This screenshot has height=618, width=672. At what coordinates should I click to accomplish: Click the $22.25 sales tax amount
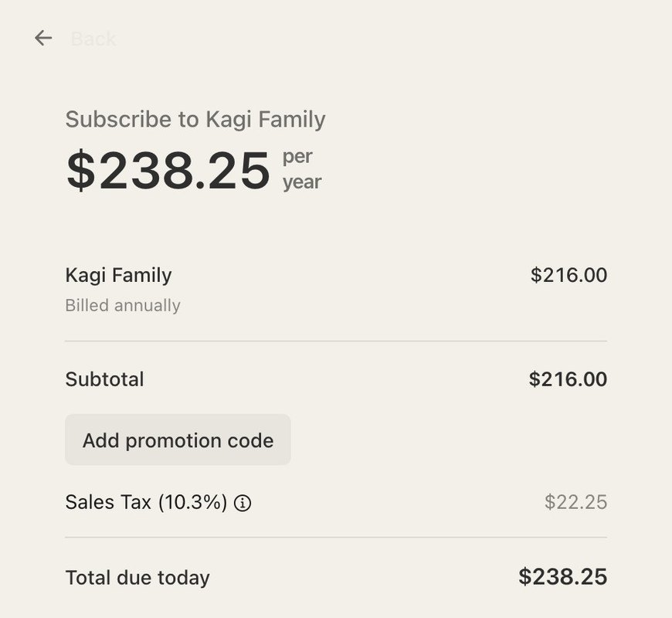575,502
